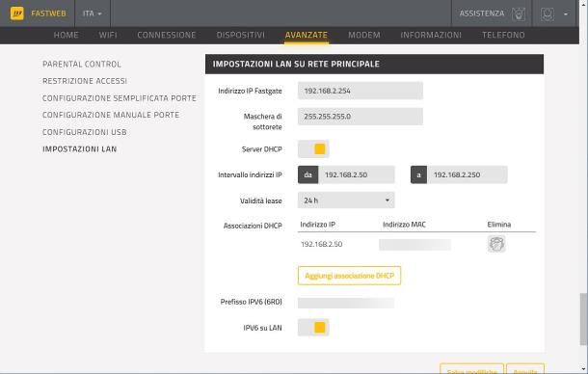Click the user profile icon
Image resolution: width=588 pixels, height=374 pixels.
point(548,13)
